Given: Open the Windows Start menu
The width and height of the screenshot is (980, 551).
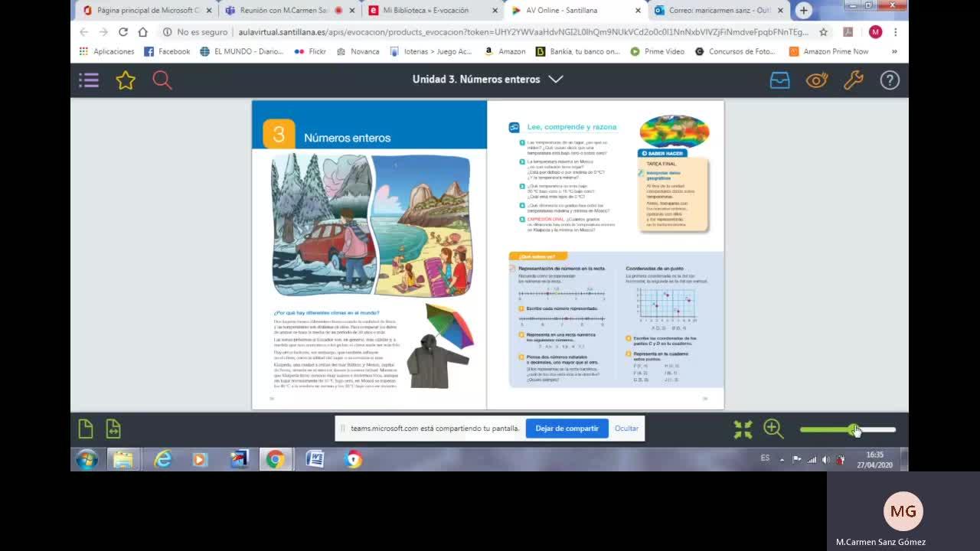Looking at the screenshot, I should tap(87, 459).
